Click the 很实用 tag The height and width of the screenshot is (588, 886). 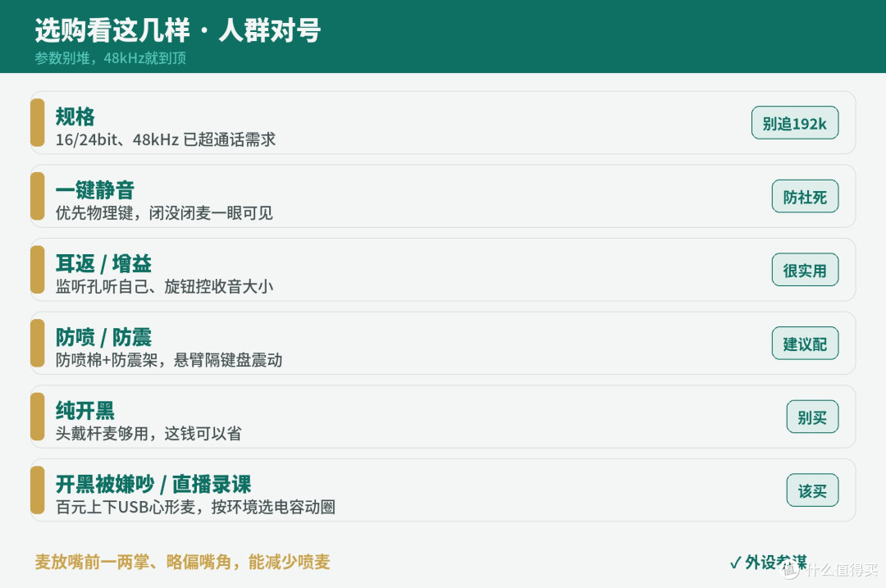(805, 270)
